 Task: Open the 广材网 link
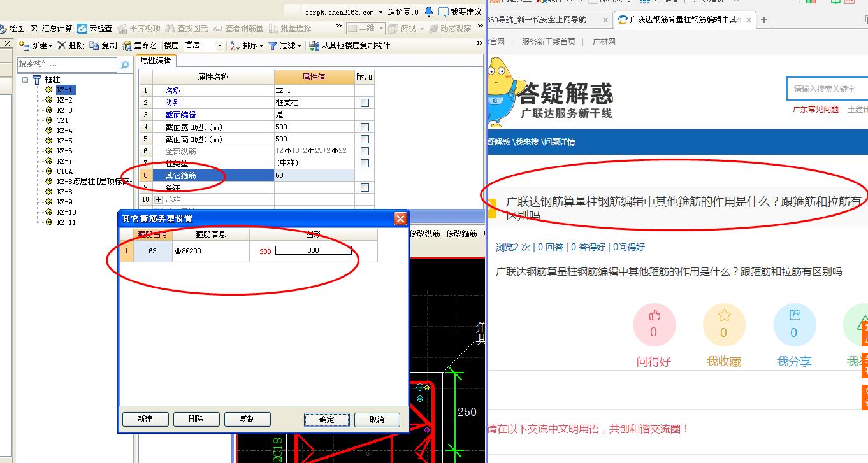pos(604,41)
